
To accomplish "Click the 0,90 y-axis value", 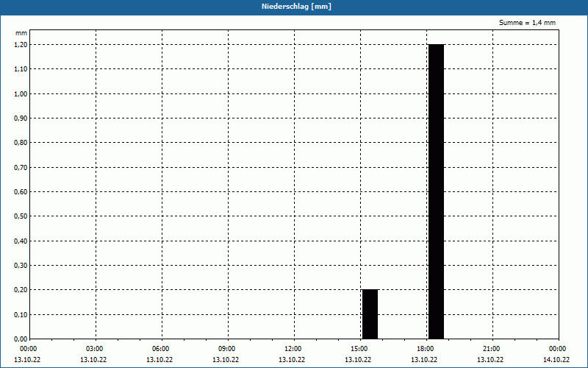I will (21, 118).
